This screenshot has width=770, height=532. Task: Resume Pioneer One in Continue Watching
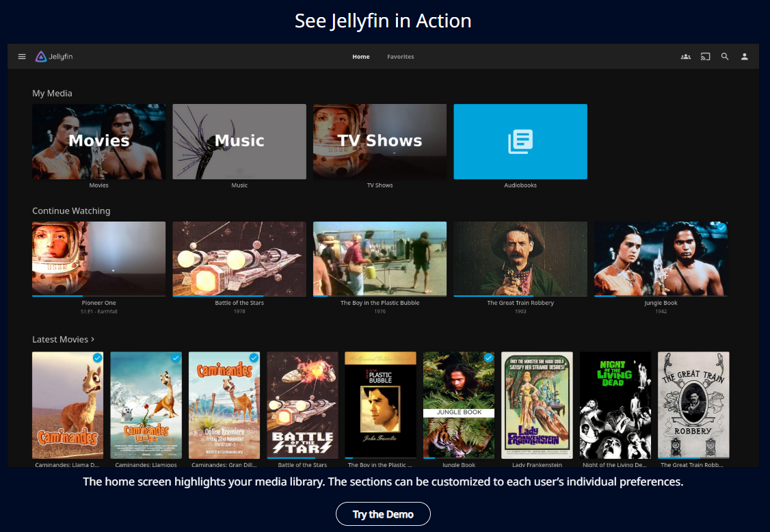pyautogui.click(x=98, y=259)
